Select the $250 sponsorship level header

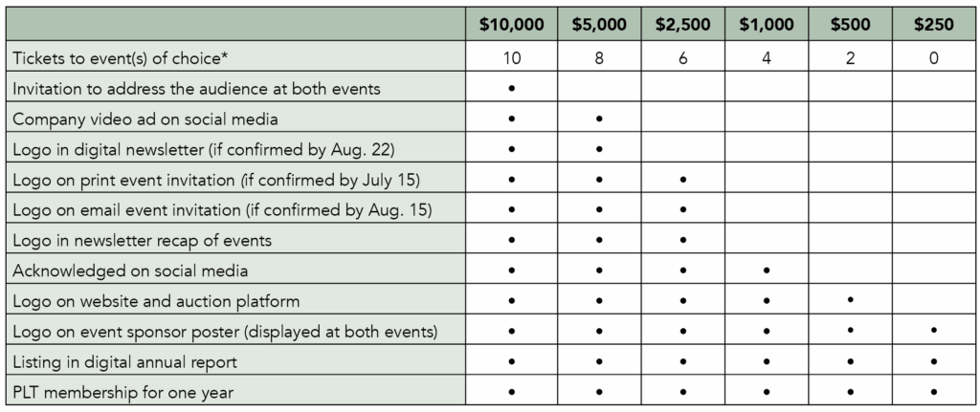pos(933,26)
